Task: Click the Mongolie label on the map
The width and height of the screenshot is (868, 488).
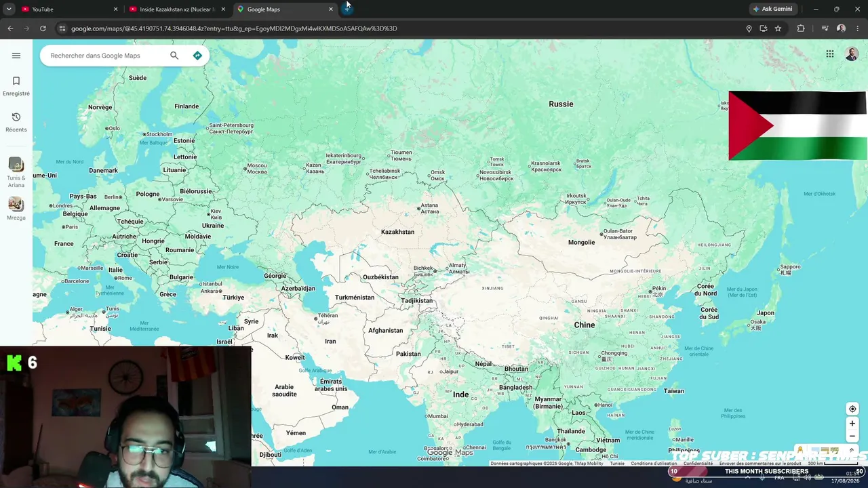Action: [581, 242]
